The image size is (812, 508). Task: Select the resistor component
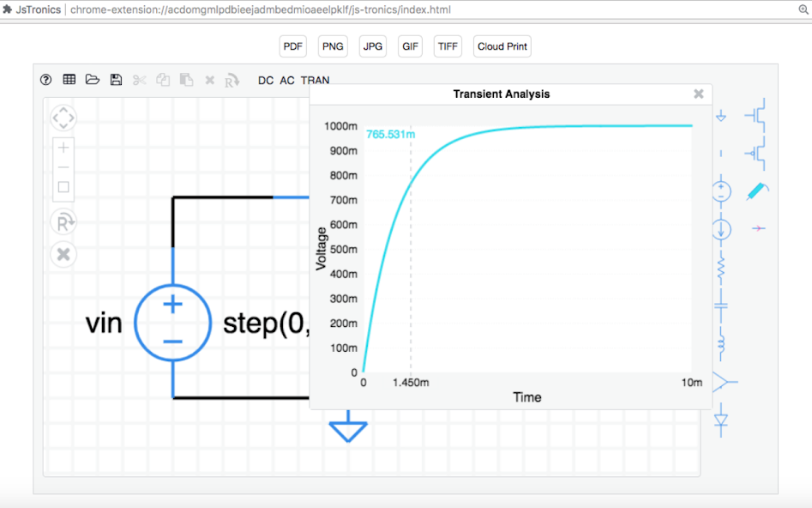(x=720, y=268)
